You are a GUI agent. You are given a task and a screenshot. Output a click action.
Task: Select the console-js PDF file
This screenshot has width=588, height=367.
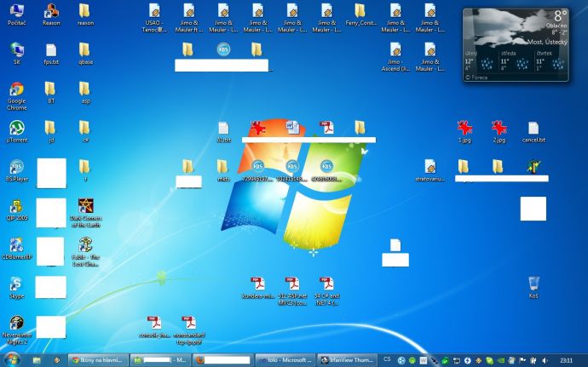tap(154, 326)
